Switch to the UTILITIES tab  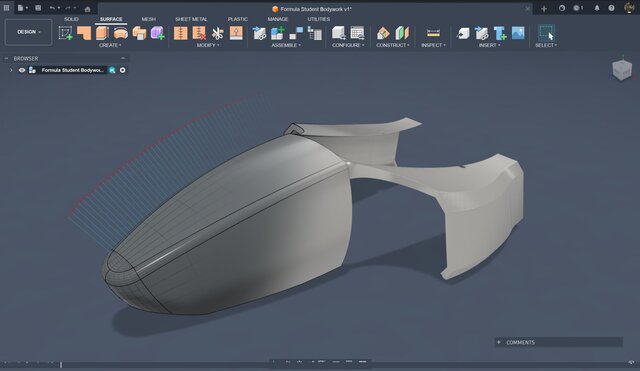319,19
